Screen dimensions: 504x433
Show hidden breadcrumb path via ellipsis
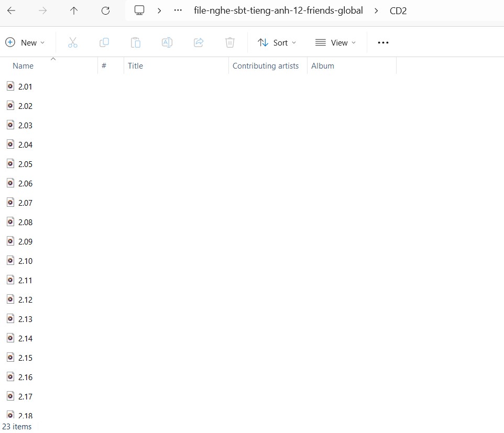tap(178, 10)
